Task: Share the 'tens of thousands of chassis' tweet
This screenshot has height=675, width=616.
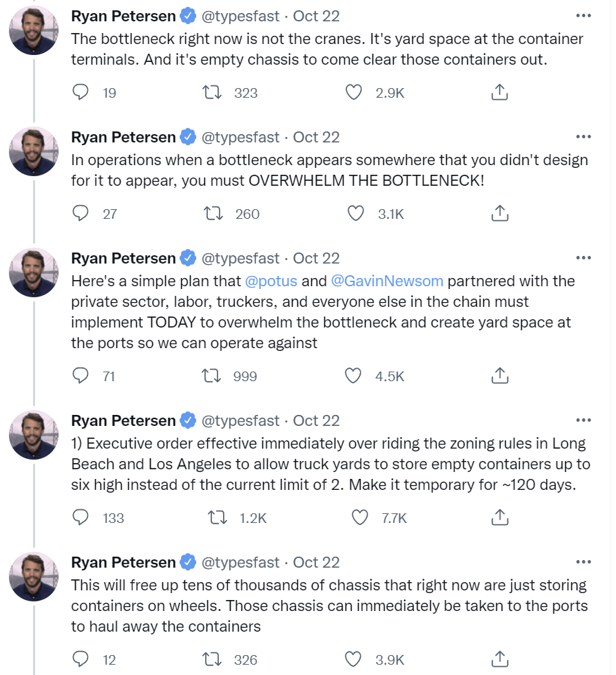Action: point(499,659)
